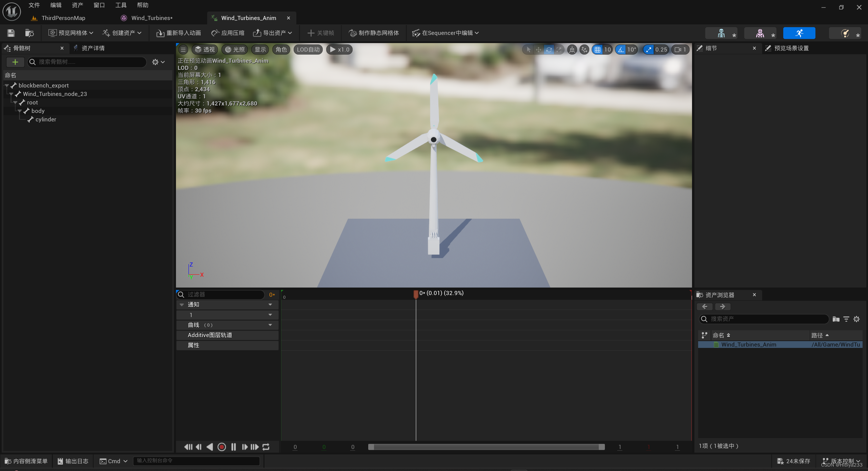Viewport: 868px width, 471px height.
Task: Toggle rotation angle snapping
Action: (620, 50)
